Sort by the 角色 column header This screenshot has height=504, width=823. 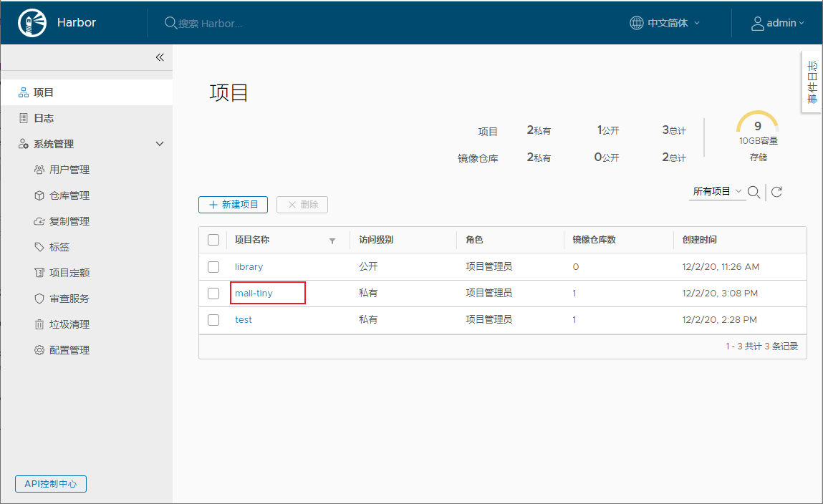[474, 240]
